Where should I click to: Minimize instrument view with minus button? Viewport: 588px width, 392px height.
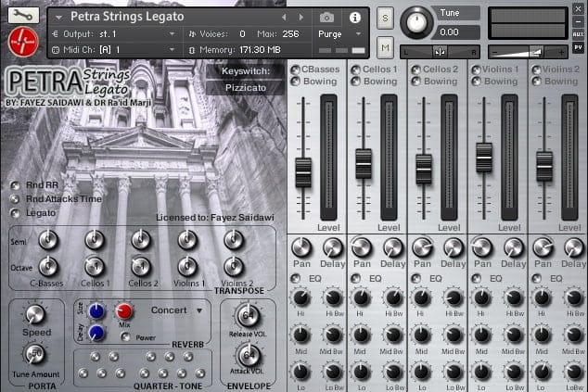coord(578,21)
